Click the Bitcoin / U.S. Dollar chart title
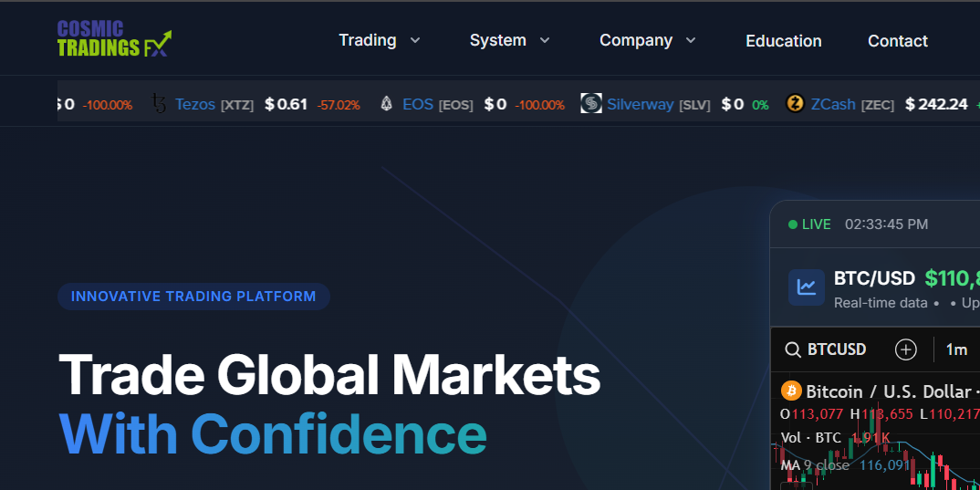Image resolution: width=980 pixels, height=490 pixels. pyautogui.click(x=889, y=391)
